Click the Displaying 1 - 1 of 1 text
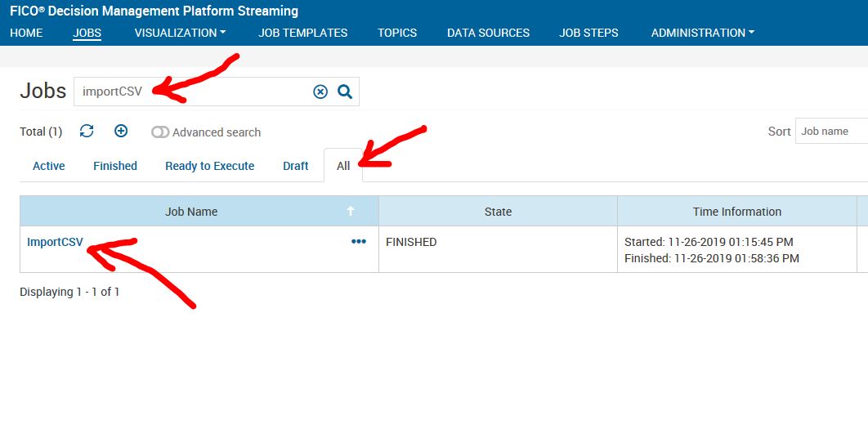 tap(69, 292)
